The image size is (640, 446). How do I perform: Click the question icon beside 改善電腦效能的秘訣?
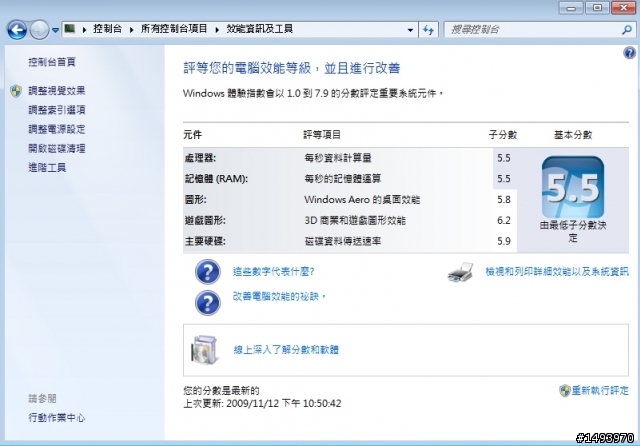208,303
